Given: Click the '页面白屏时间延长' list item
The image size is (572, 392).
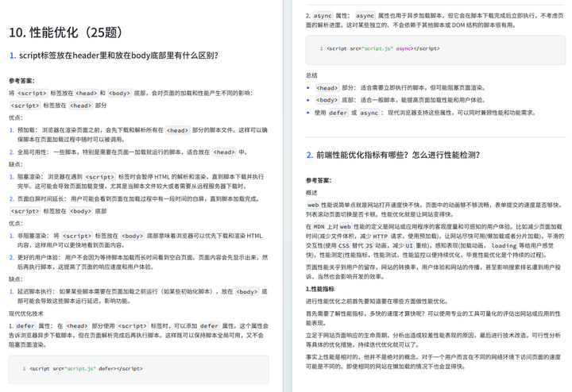Looking at the screenshot, I should (134, 199).
